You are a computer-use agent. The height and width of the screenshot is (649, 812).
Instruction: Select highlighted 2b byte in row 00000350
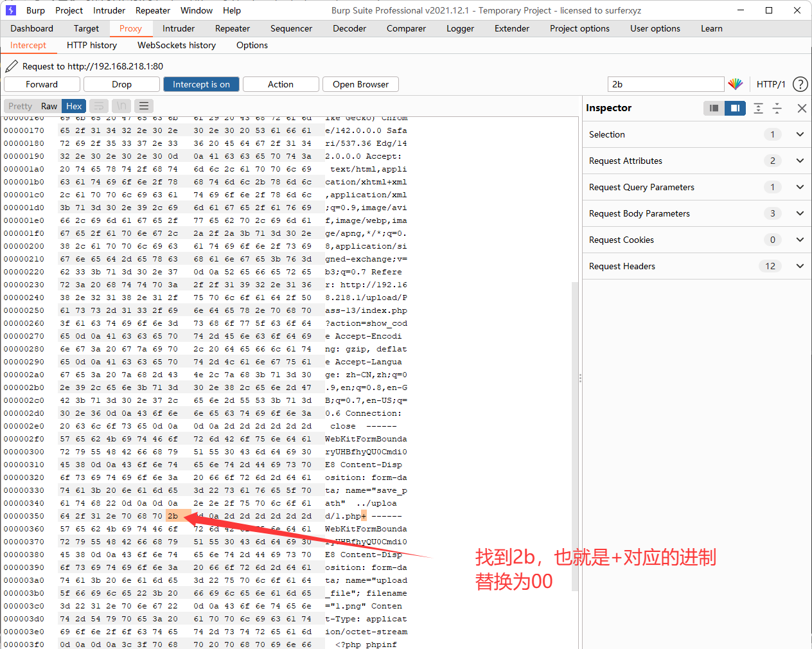point(173,516)
